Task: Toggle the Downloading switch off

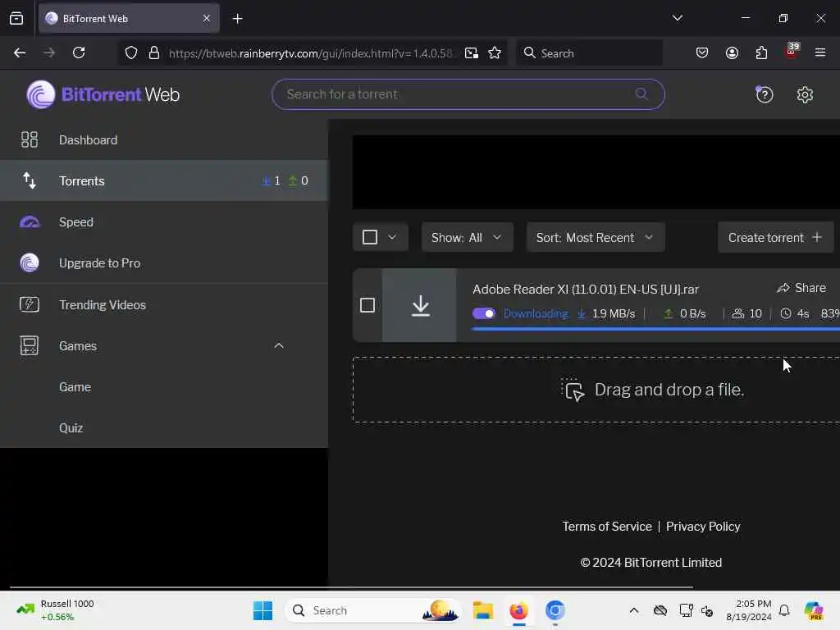Action: (484, 313)
